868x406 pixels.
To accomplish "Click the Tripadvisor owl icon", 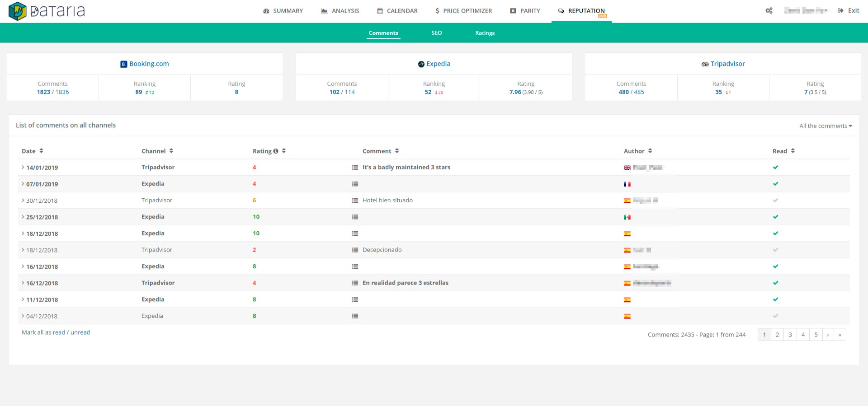I will pos(705,64).
